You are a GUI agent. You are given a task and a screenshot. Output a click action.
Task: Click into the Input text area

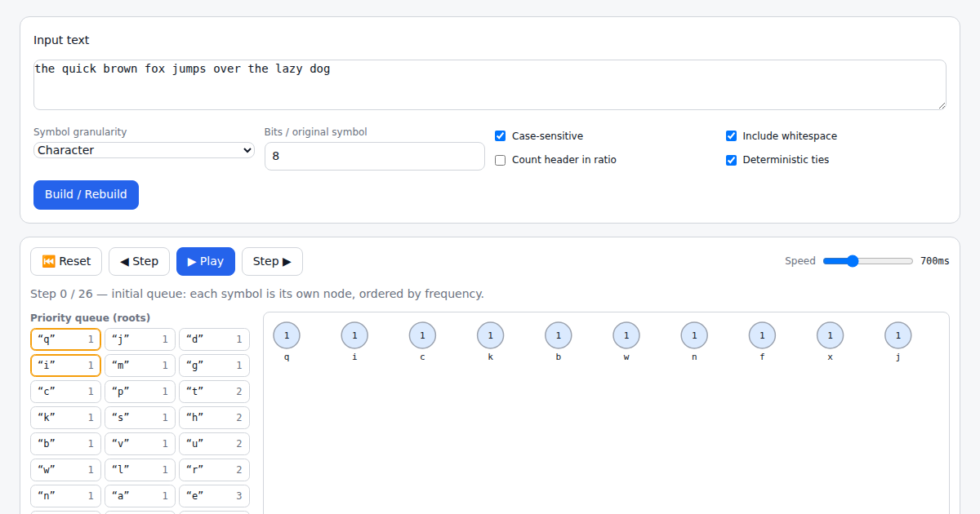(x=490, y=85)
